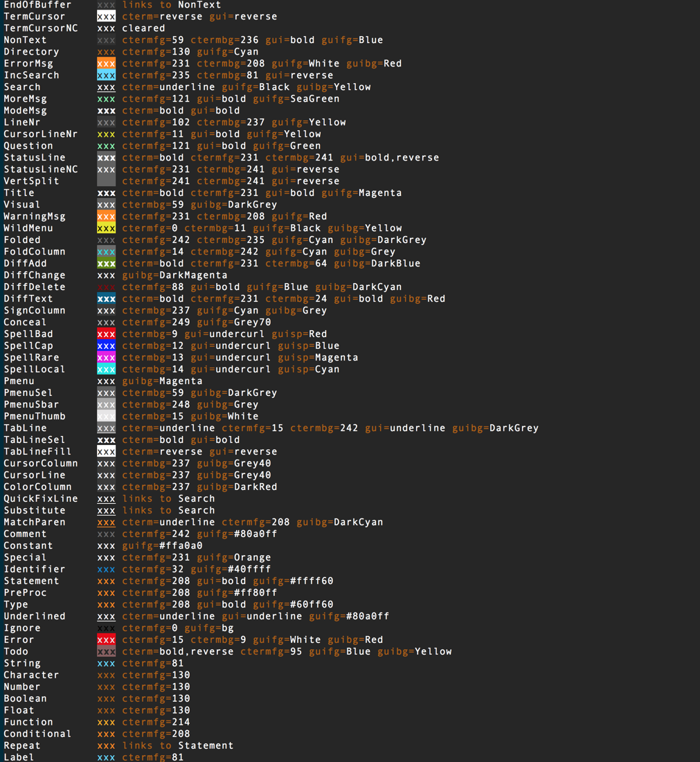The height and width of the screenshot is (762, 700).
Task: Click the MoreMsg group name
Action: coord(26,99)
